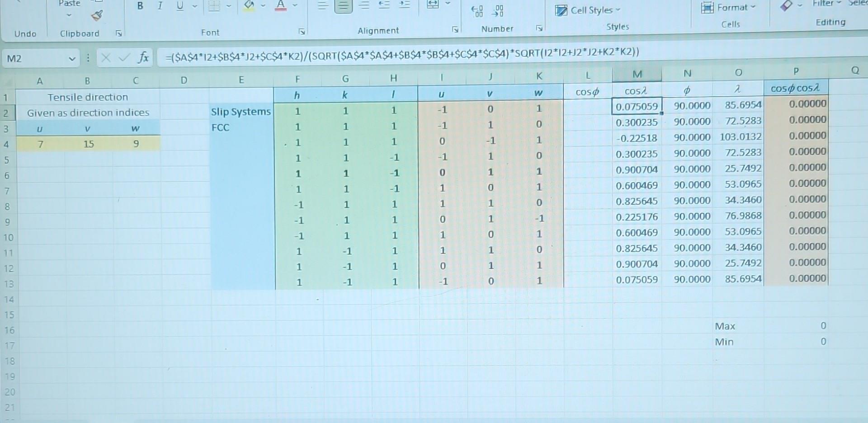Open the Number group dialog launcher
The image size is (868, 423).
pos(539,28)
